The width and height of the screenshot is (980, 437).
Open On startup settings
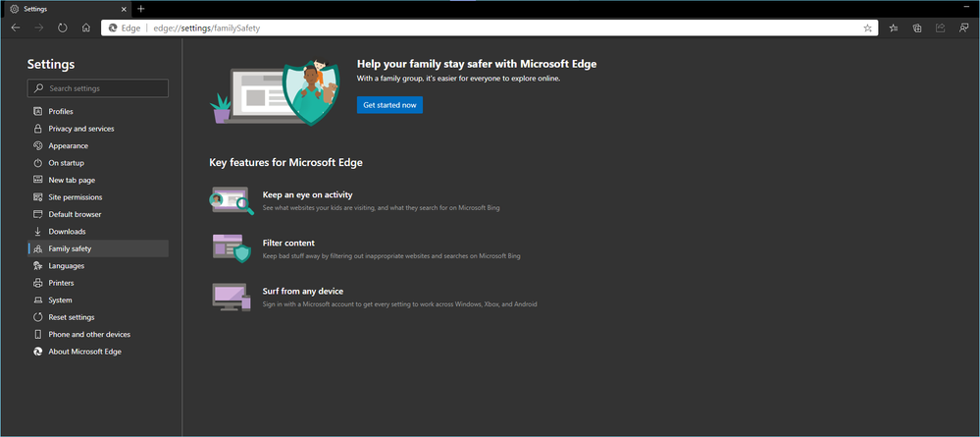point(98,163)
